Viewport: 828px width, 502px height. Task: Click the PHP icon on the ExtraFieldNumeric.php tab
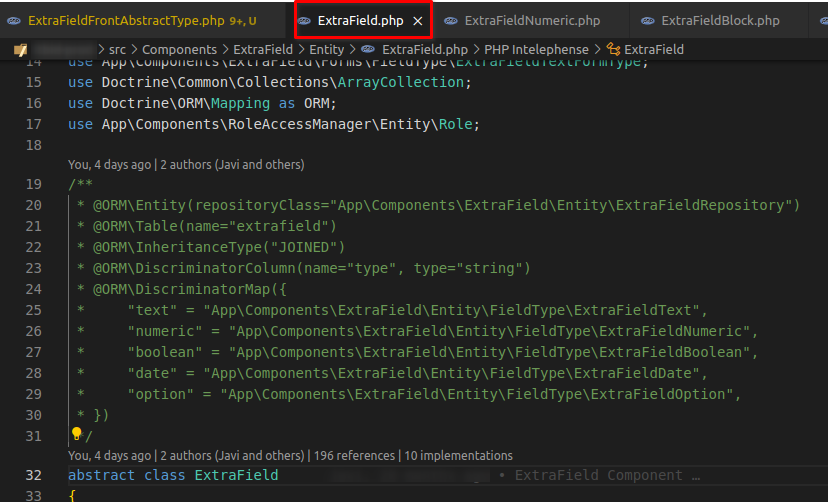[450, 20]
